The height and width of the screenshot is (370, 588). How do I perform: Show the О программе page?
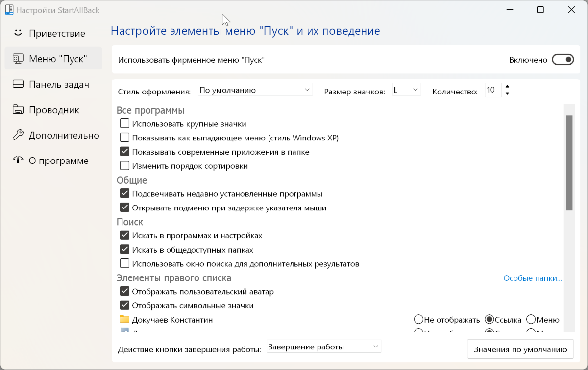tap(53, 161)
